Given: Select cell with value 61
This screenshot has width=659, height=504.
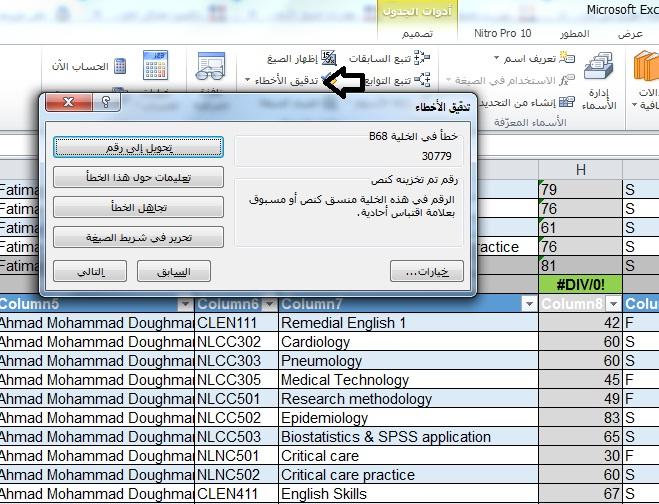Looking at the screenshot, I should click(580, 227).
